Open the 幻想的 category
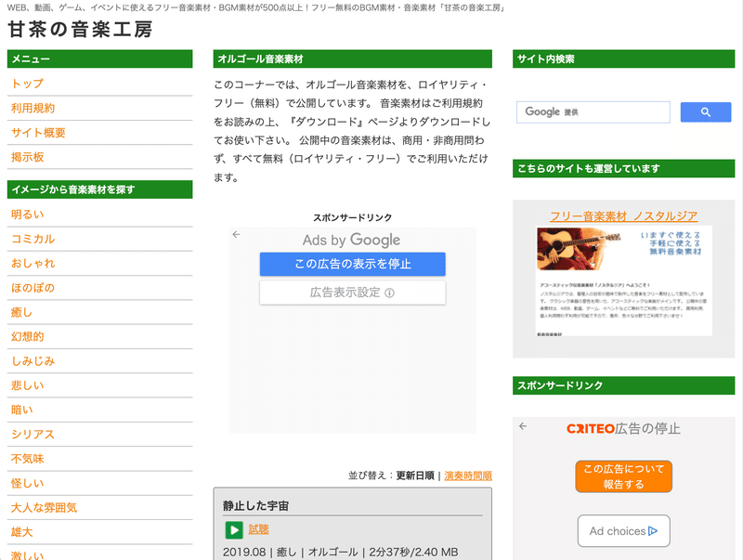743x560 pixels. (28, 336)
